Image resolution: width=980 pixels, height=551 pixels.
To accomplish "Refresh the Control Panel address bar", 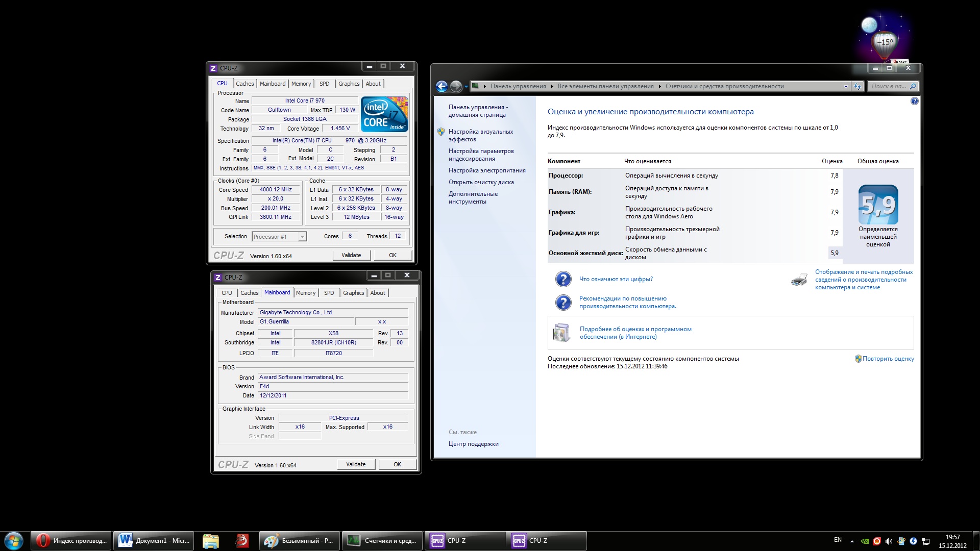I will tap(857, 86).
